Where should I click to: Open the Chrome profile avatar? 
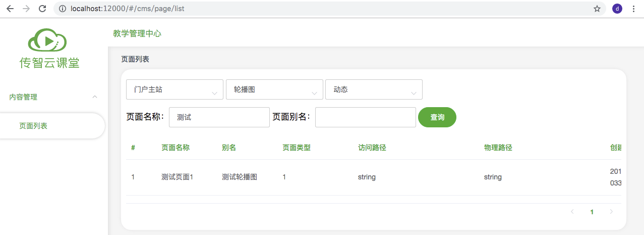(617, 9)
